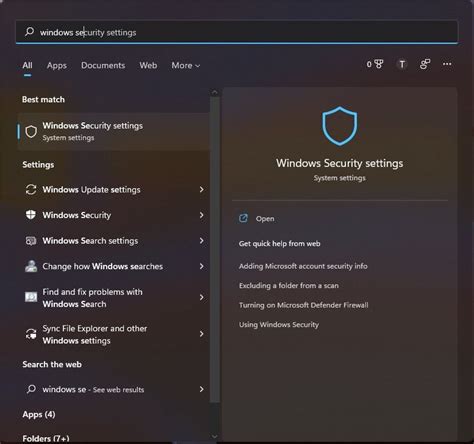474x444 pixels.
Task: Switch to the Apps tab
Action: click(57, 65)
